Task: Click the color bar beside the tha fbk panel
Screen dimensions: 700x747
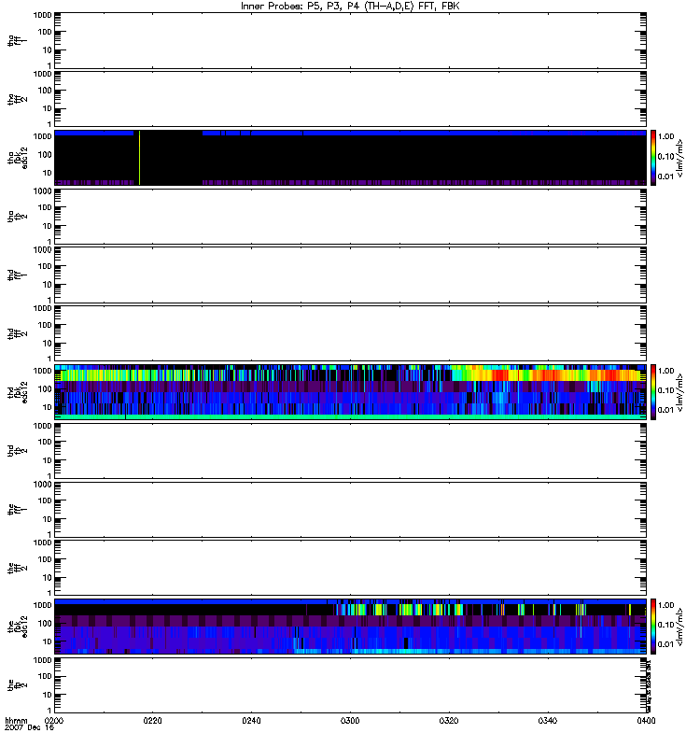Action: (x=653, y=158)
